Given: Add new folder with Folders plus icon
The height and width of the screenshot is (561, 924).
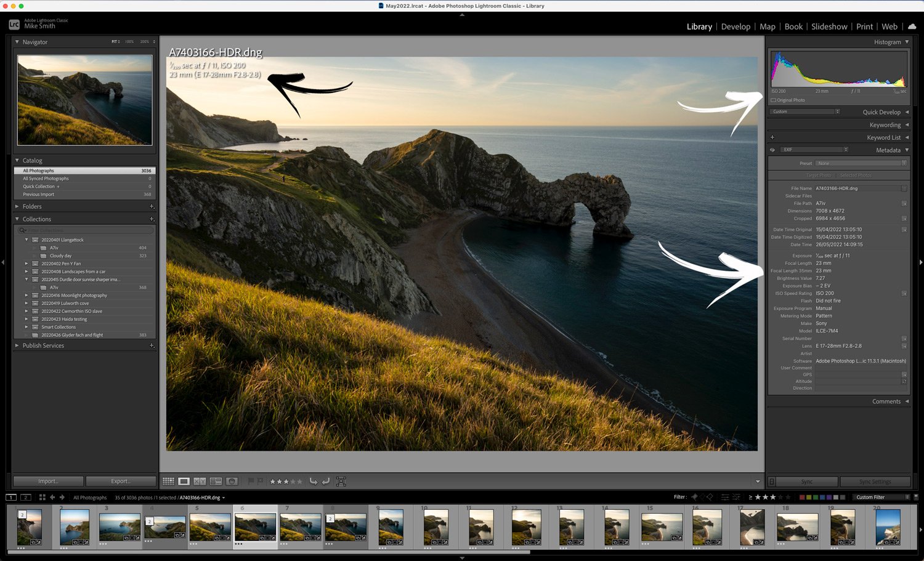Looking at the screenshot, I should coord(152,206).
